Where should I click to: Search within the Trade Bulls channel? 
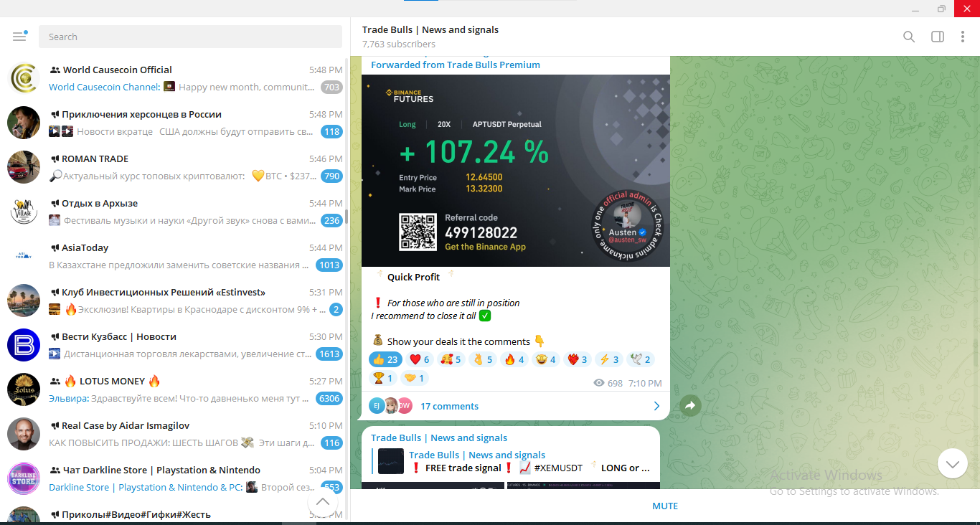point(909,37)
